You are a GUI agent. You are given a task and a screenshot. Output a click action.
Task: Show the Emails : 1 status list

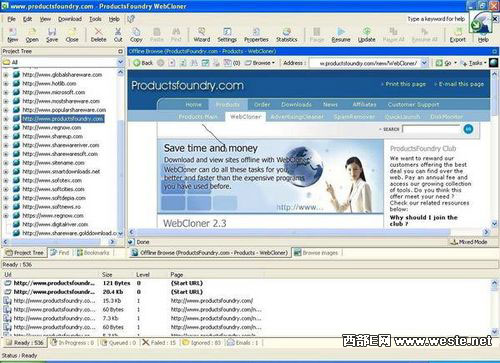tap(243, 343)
